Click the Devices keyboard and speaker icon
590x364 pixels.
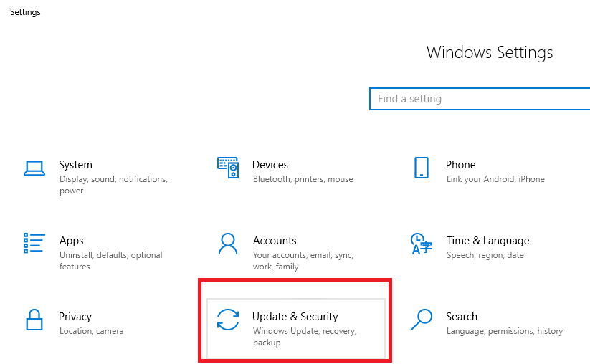tap(228, 168)
